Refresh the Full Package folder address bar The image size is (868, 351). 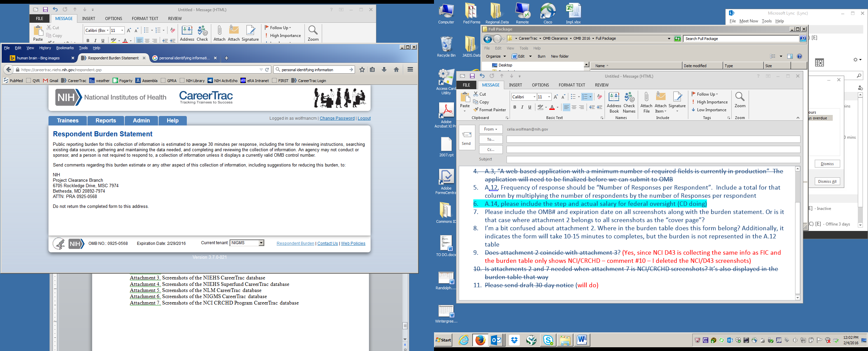pyautogui.click(x=677, y=39)
